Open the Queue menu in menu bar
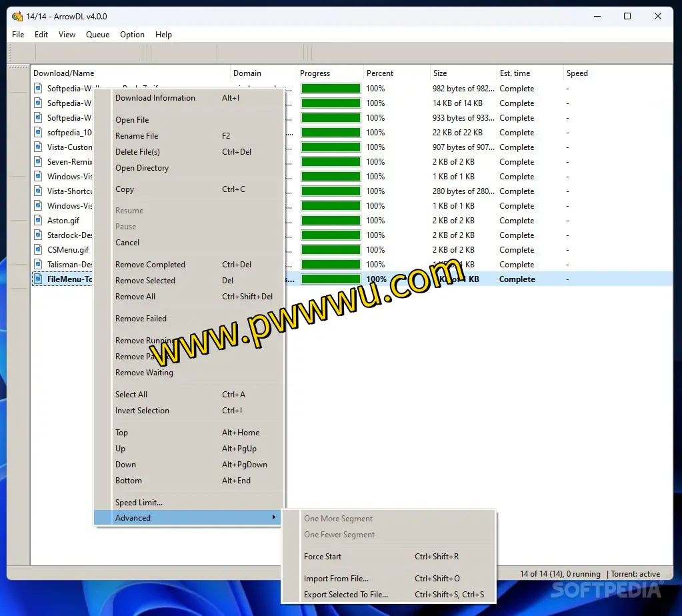The width and height of the screenshot is (682, 616). [x=97, y=35]
